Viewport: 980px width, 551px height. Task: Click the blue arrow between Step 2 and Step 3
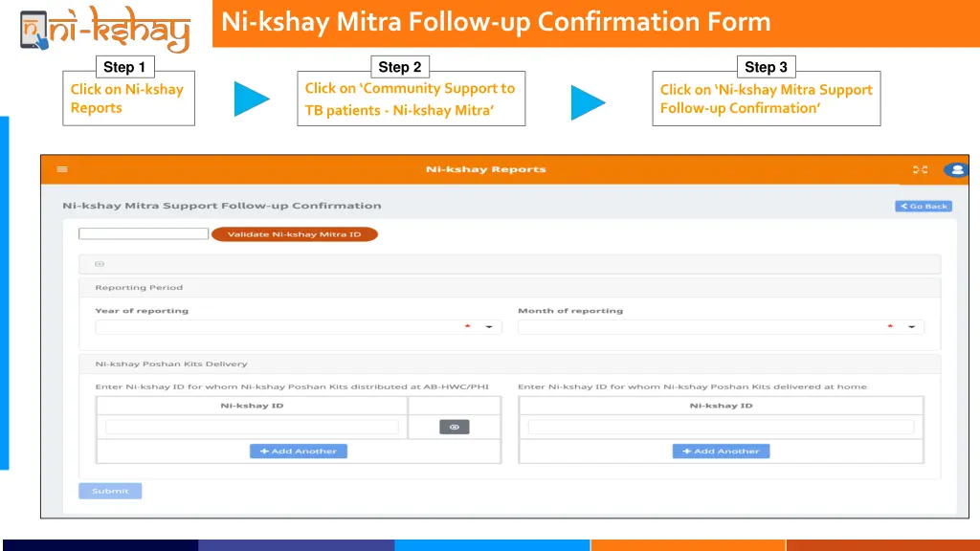coord(588,102)
